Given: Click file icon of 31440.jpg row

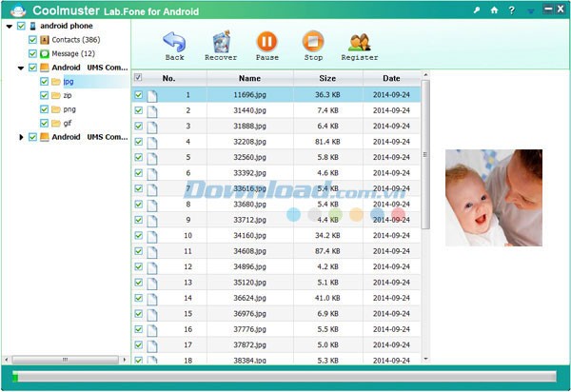Looking at the screenshot, I should 152,110.
